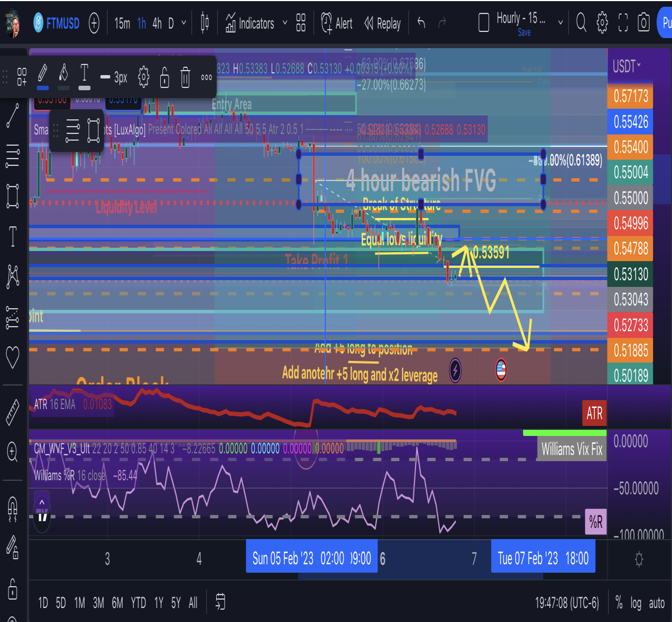Screen dimensions: 672x622
Task: Toggle log scale on the price axis
Action: (636, 603)
